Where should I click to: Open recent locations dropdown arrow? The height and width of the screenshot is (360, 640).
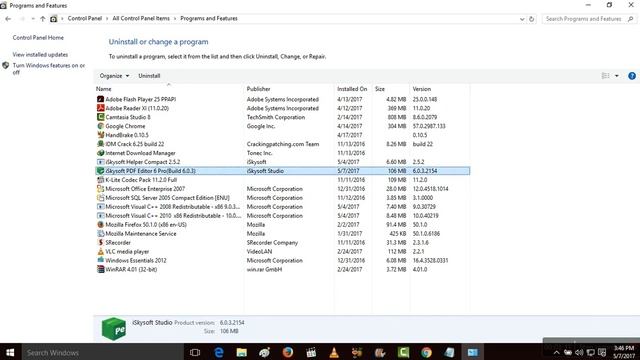click(33, 19)
